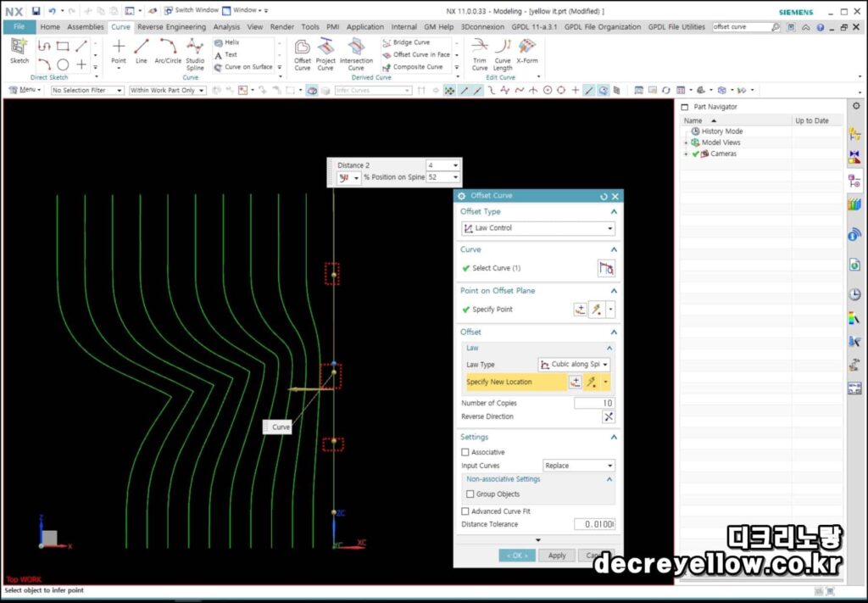The image size is (868, 603).
Task: Open the % Position on Spine dropdown
Action: 455,177
